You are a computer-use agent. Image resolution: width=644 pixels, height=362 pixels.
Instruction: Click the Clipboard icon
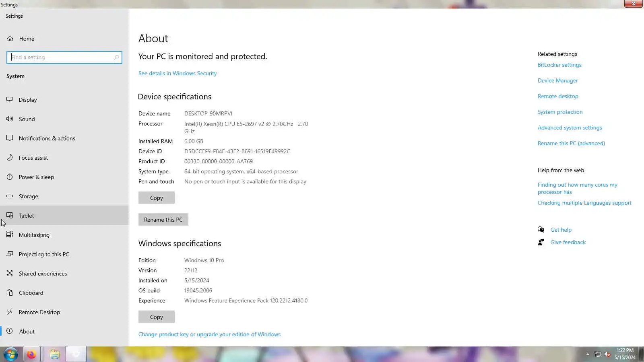point(10,292)
